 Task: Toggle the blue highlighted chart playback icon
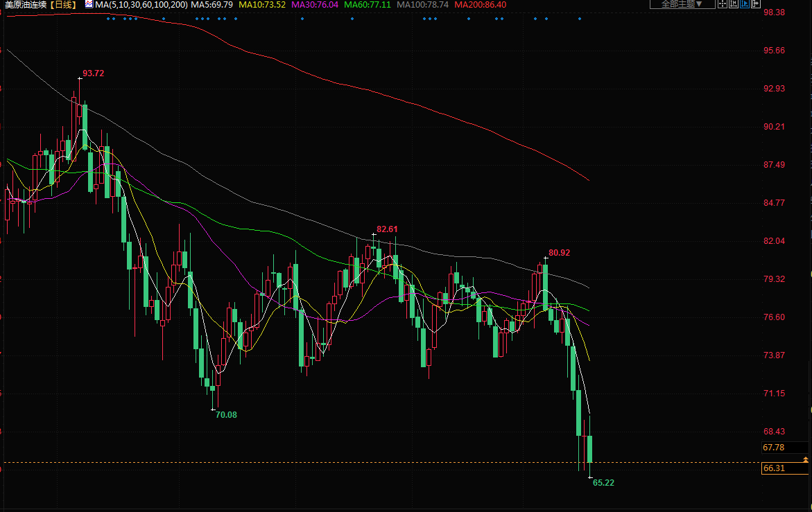point(745,4)
